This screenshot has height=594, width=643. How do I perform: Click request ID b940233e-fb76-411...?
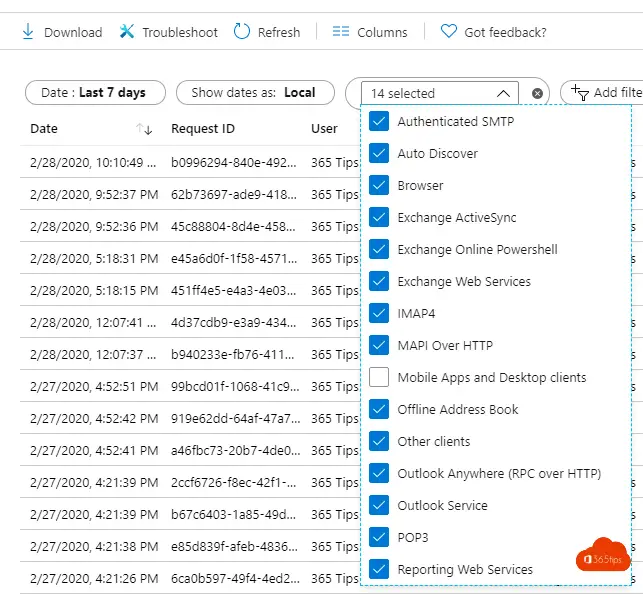[233, 355]
